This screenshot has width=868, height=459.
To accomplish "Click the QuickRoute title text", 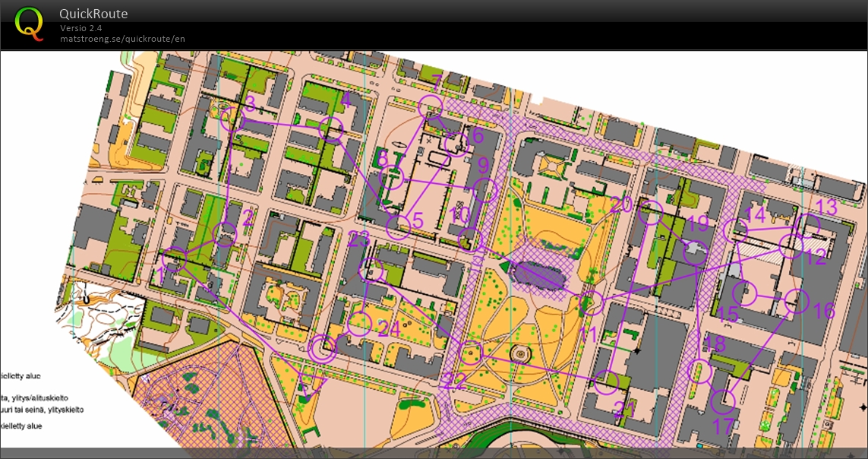I will pos(93,14).
